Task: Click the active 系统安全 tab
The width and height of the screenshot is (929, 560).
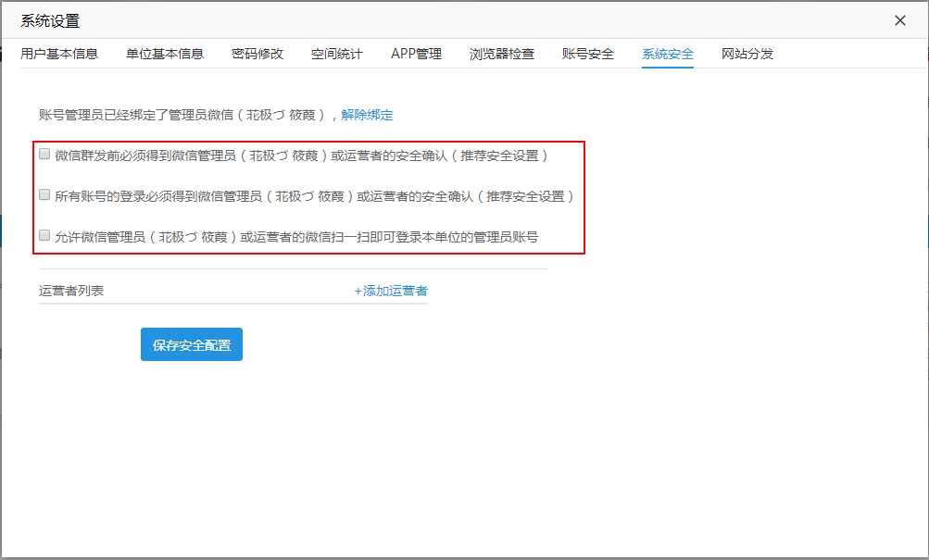Action: tap(668, 54)
